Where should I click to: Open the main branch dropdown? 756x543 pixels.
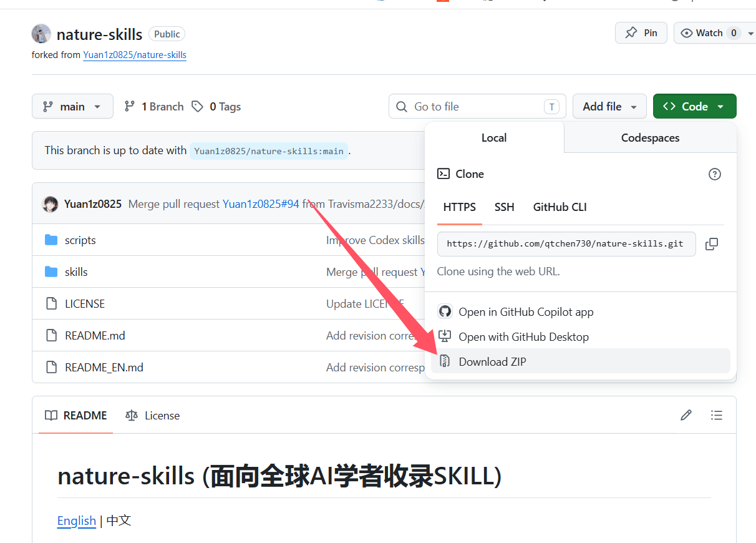tap(72, 107)
